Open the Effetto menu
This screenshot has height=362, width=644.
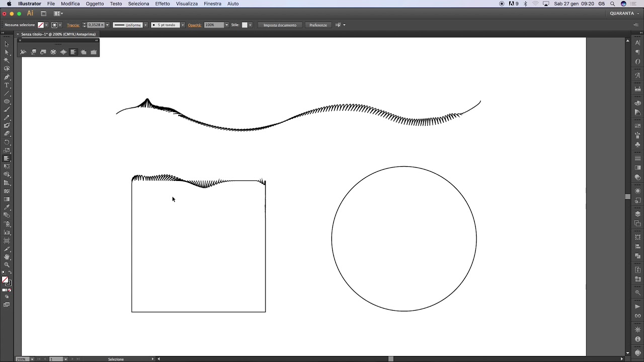pos(163,4)
